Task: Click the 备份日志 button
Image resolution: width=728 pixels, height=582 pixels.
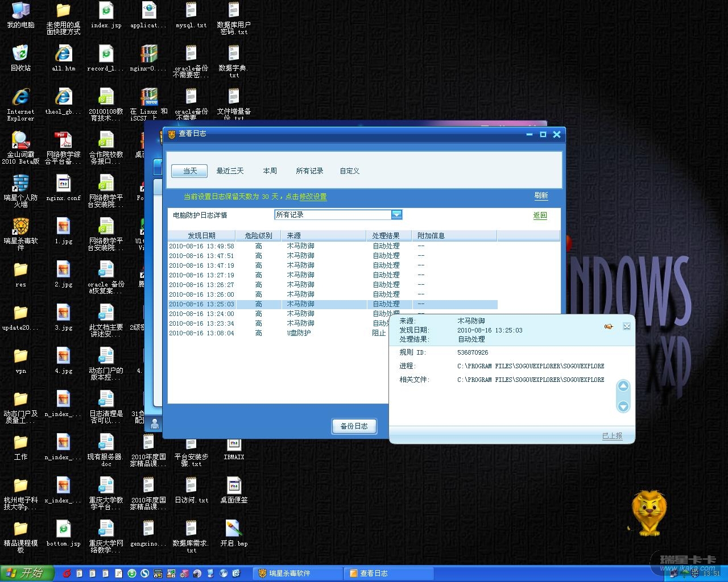Action: point(354,426)
